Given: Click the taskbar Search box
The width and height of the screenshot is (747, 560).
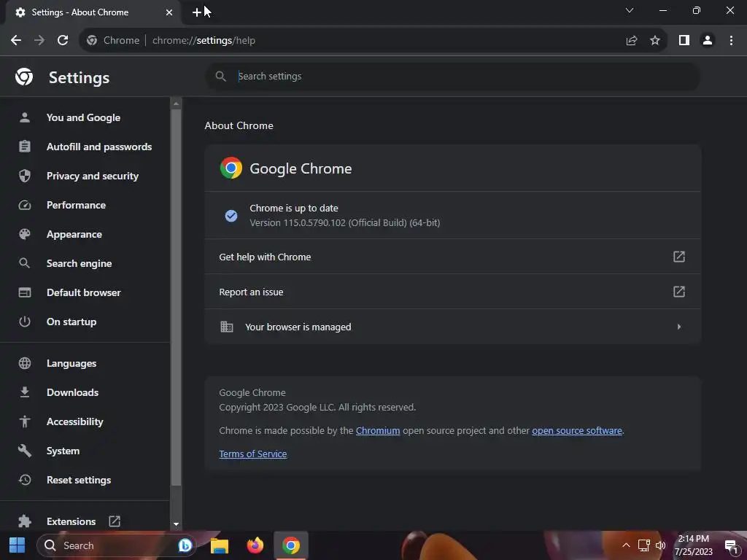Looking at the screenshot, I should (117, 545).
